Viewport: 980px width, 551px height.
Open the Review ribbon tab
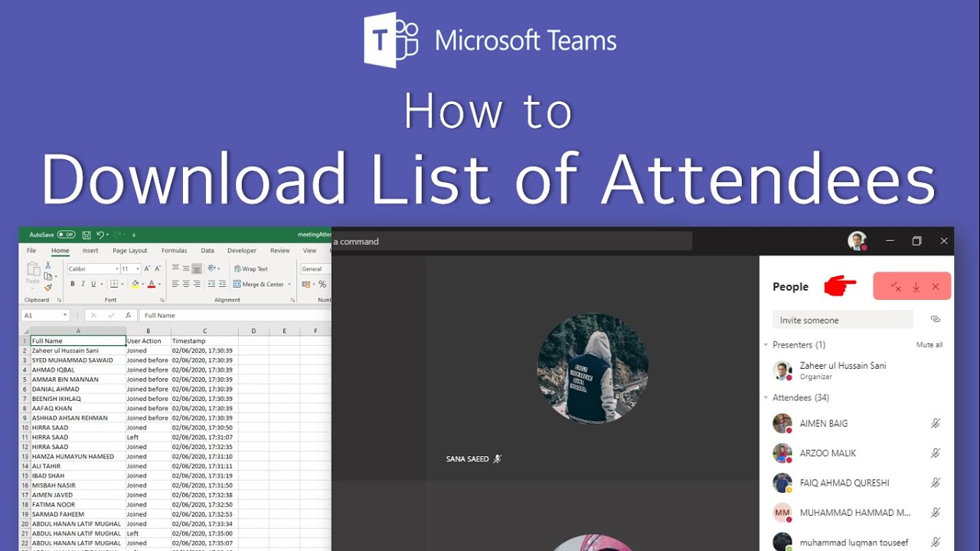[280, 250]
